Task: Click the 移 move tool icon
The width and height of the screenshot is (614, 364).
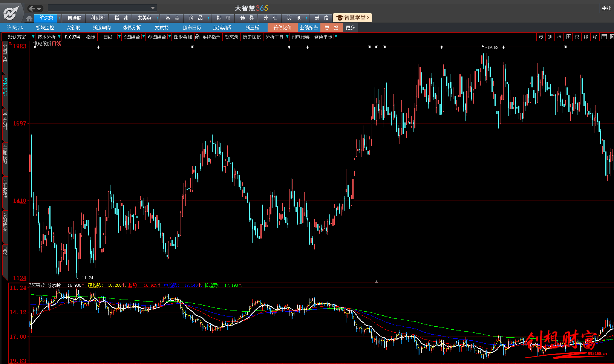Action: (x=595, y=37)
